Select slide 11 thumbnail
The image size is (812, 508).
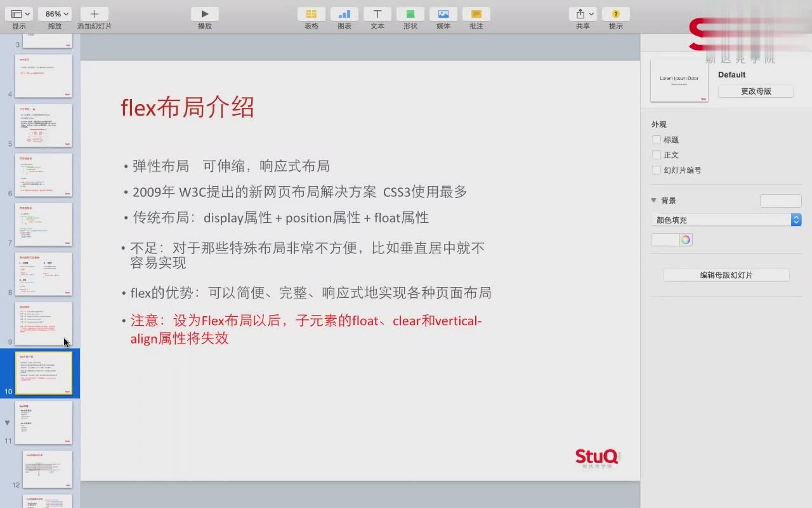tap(44, 422)
